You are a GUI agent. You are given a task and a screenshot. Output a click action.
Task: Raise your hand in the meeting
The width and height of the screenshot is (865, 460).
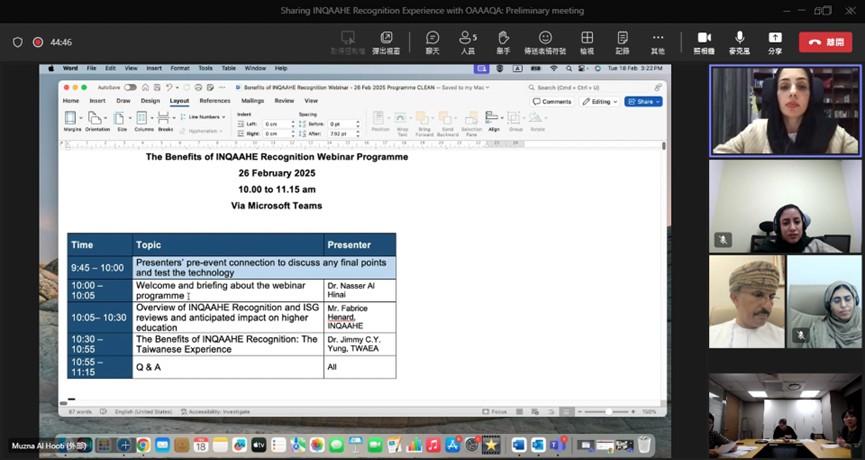click(503, 42)
